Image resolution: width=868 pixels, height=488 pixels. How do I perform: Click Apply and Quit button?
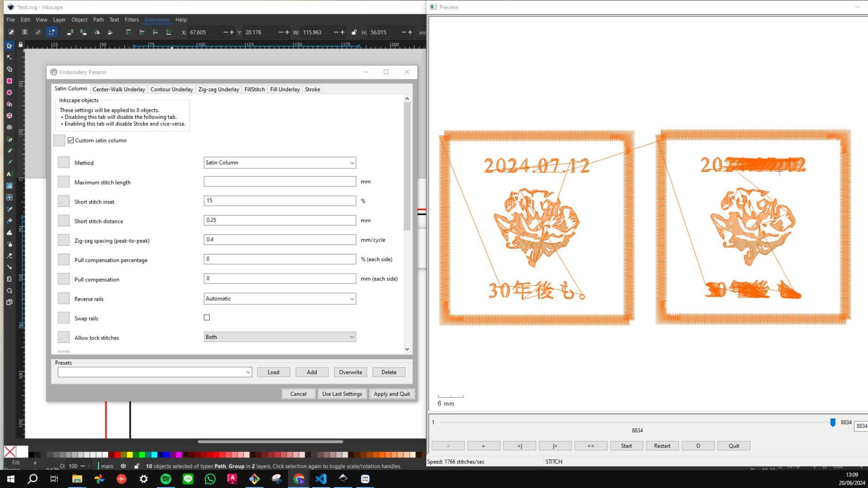tap(392, 394)
